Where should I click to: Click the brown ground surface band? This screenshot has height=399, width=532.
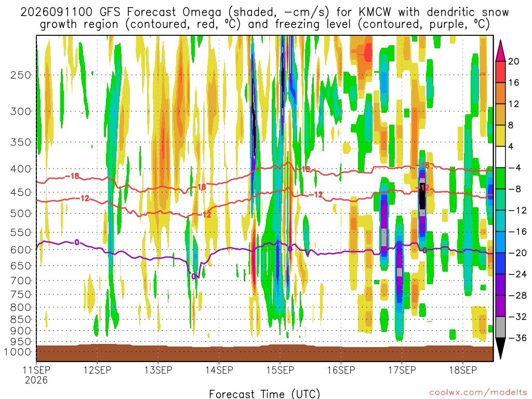coord(264,353)
